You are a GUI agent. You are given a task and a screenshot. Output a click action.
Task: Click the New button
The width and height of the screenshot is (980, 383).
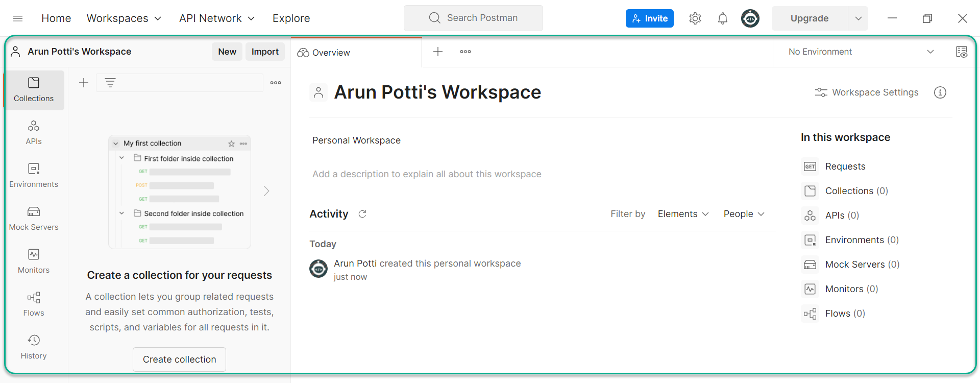click(227, 52)
